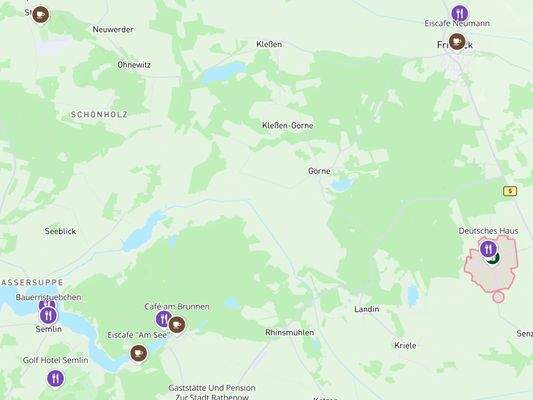
Task: Select the café marker near Neuwerder
Action: [41, 15]
